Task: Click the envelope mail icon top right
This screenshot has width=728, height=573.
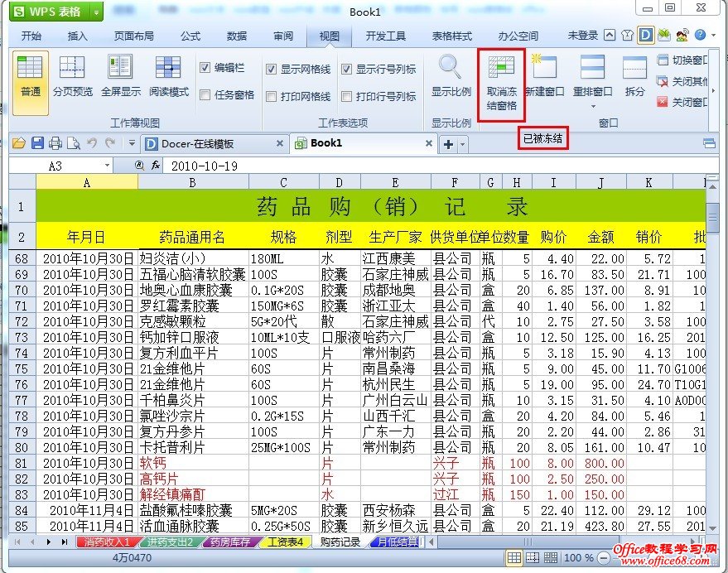Action: (x=664, y=36)
